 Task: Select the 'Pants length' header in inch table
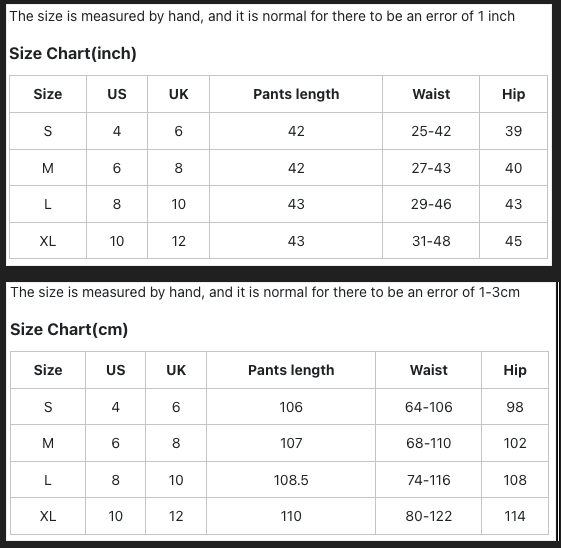tap(296, 94)
